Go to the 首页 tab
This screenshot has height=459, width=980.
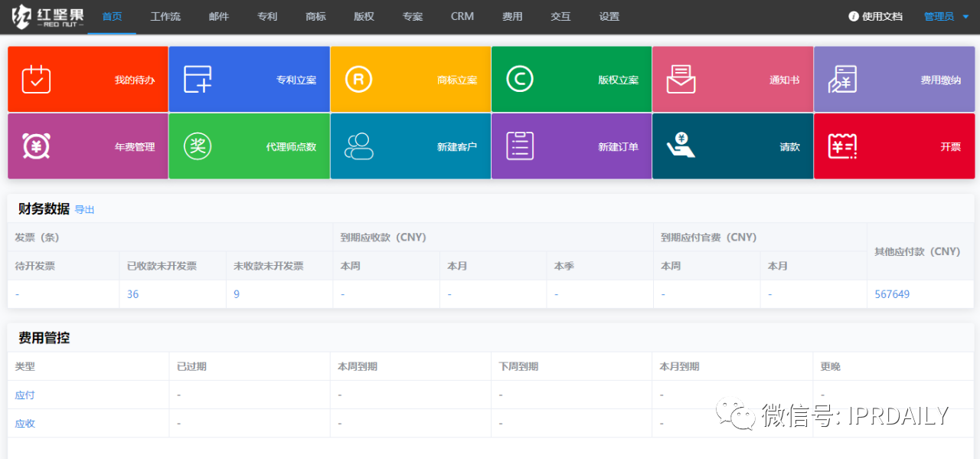click(x=112, y=16)
